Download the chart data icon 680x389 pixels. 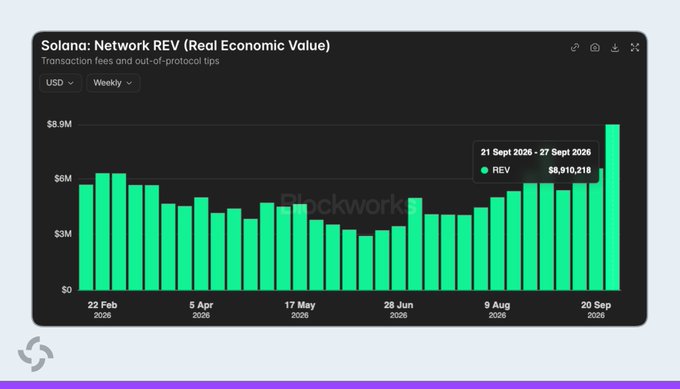tap(615, 47)
